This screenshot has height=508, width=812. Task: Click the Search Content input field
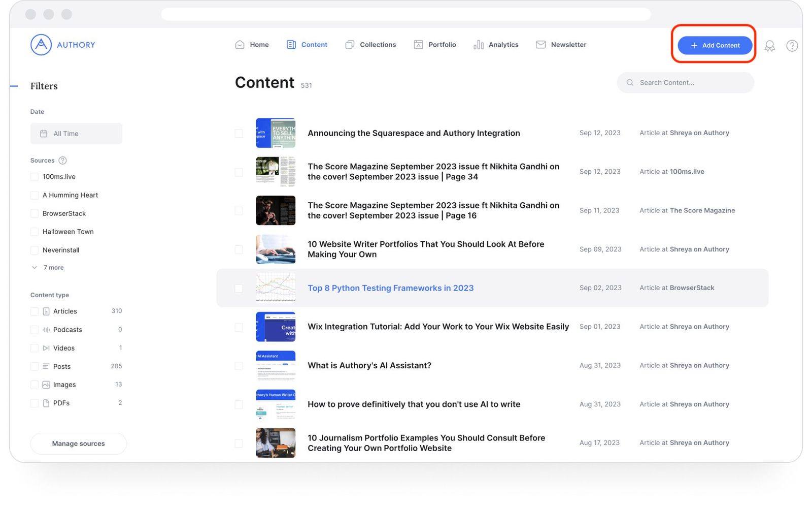point(685,82)
